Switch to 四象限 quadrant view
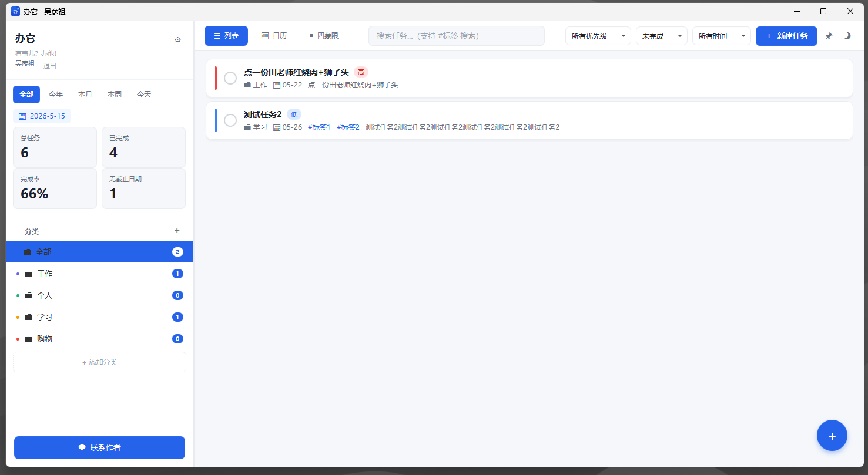868x475 pixels. tap(324, 36)
